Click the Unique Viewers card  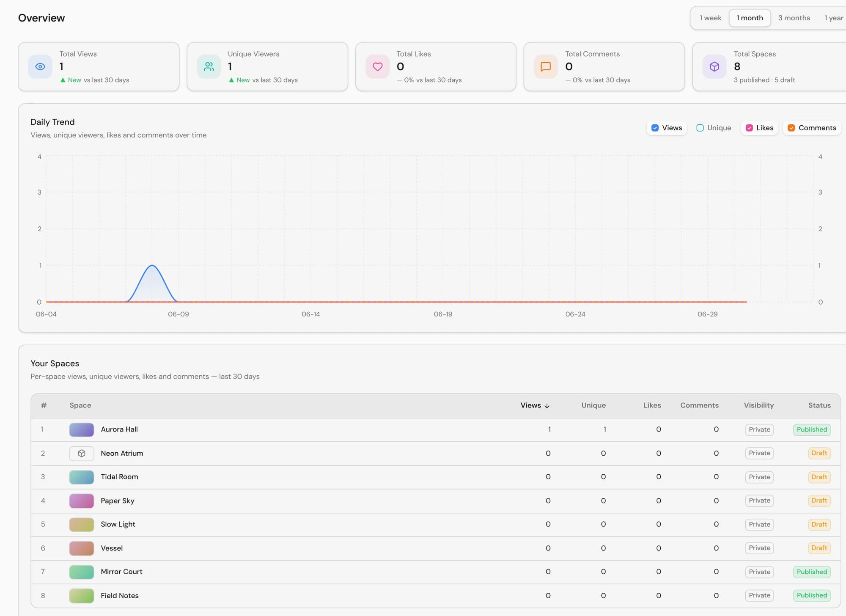coord(267,66)
